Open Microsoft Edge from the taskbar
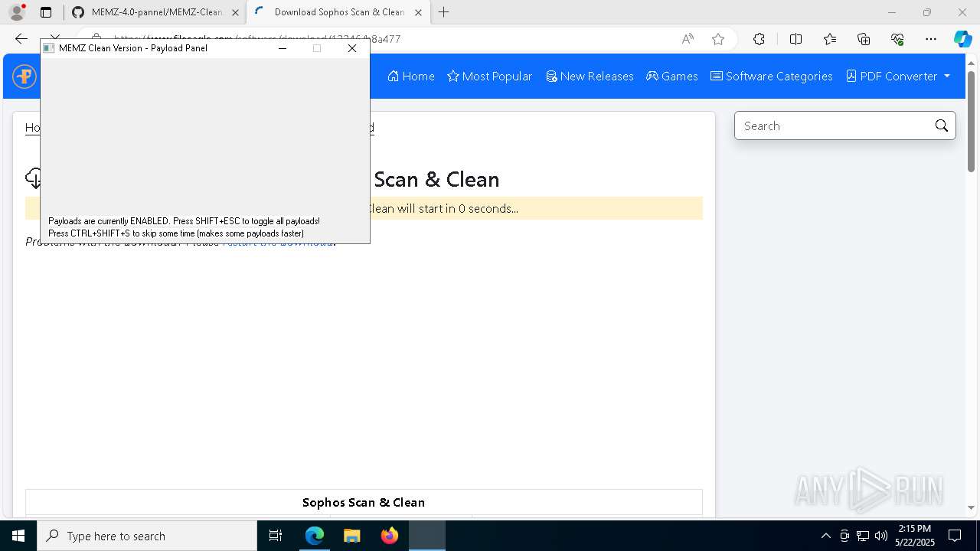Screen dimensions: 980x551 (315, 536)
